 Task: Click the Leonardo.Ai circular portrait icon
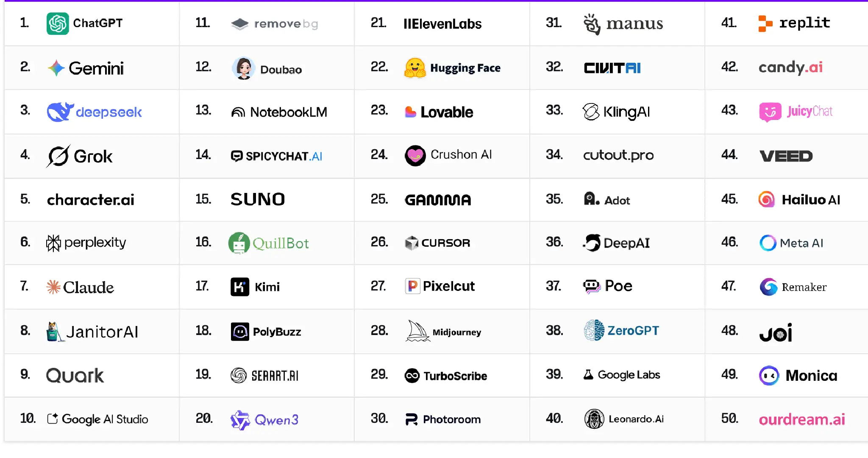594,419
